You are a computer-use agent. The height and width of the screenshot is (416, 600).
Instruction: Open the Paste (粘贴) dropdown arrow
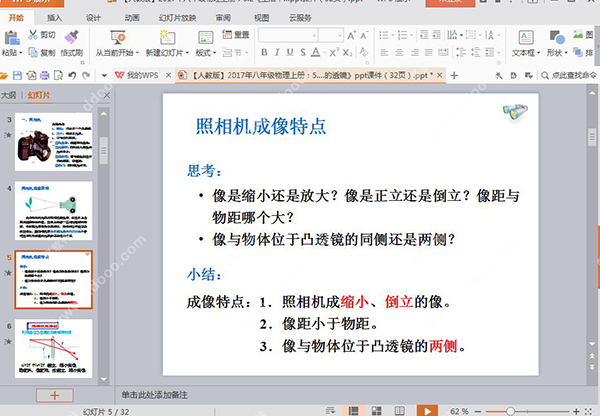21,53
